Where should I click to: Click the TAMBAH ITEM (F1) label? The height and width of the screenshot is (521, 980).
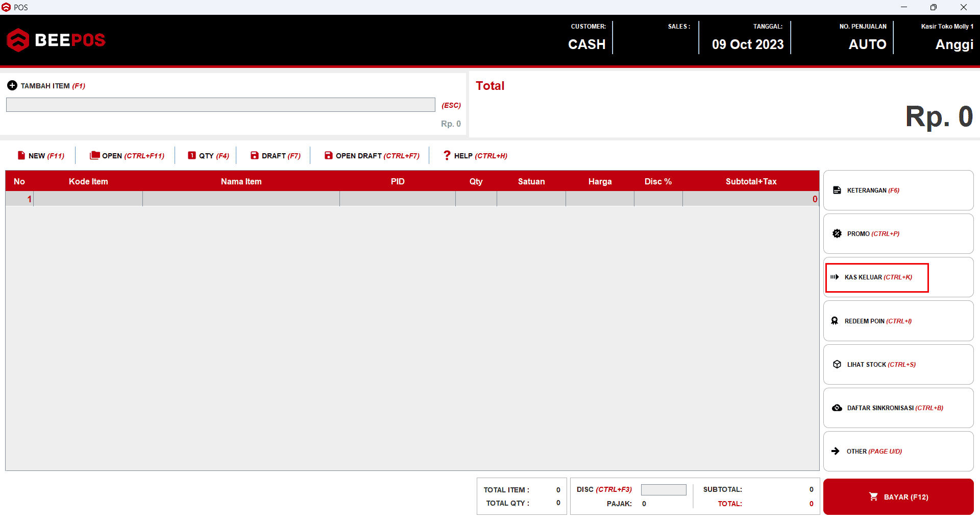53,86
